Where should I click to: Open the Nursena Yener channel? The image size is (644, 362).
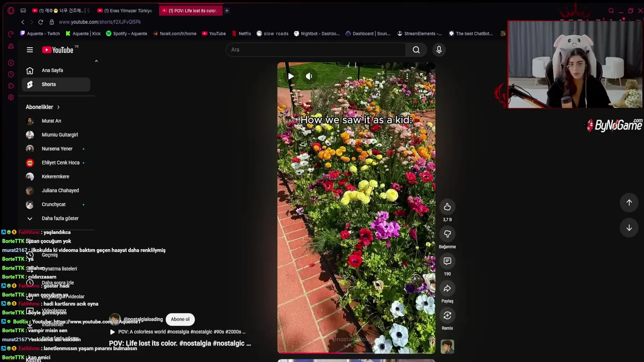[56, 149]
